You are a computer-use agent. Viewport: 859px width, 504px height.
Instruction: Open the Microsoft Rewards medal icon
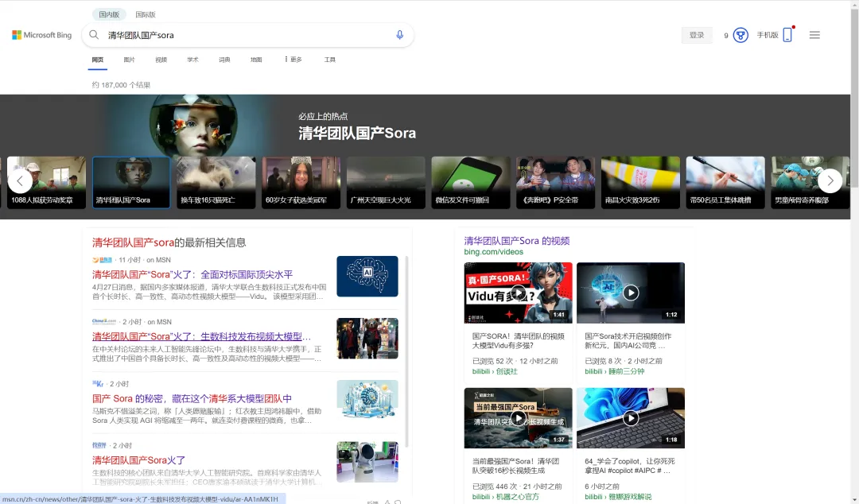pos(740,35)
